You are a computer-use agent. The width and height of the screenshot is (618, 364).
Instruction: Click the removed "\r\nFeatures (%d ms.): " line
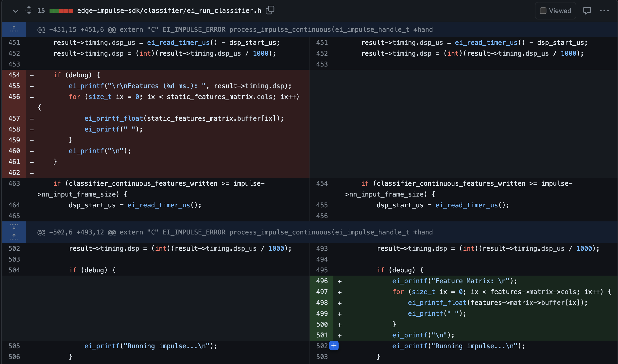180,86
